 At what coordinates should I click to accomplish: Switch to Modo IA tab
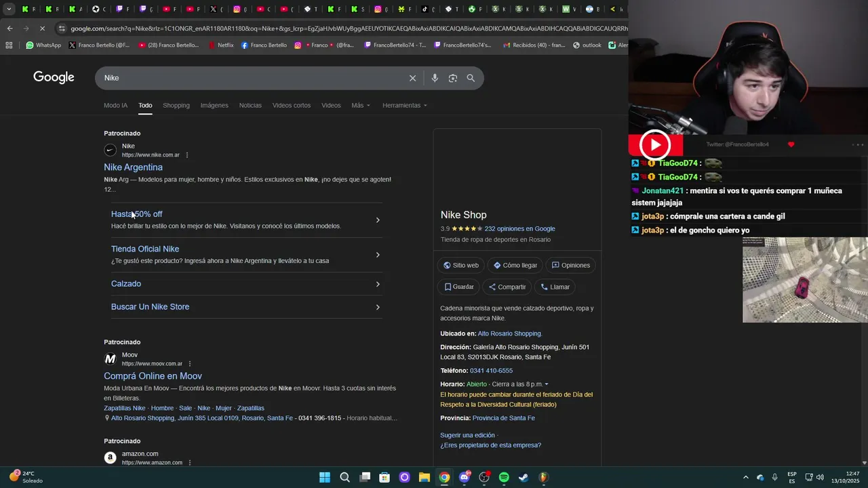point(115,106)
